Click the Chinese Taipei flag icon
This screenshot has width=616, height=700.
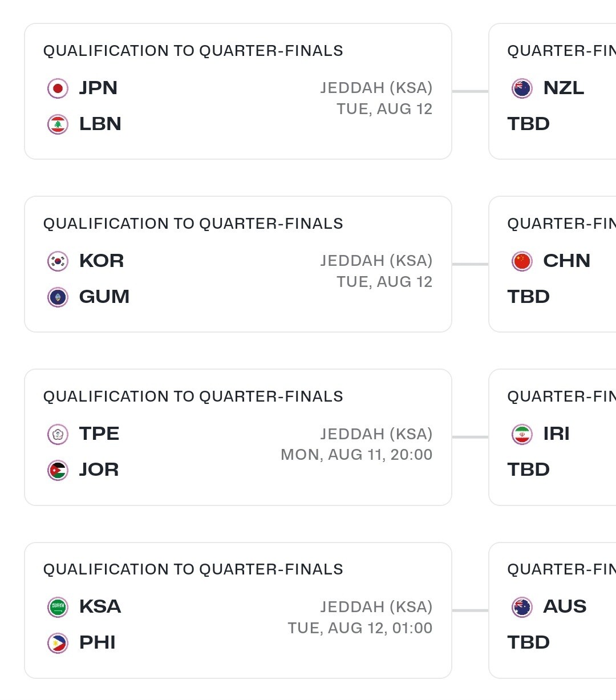tap(58, 434)
